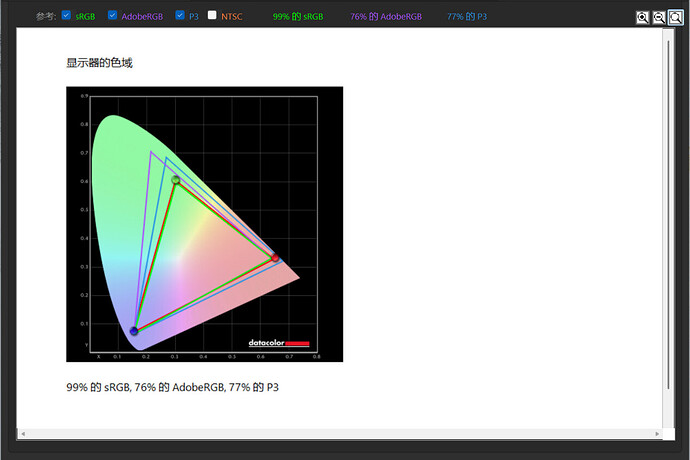This screenshot has height=460, width=690.
Task: Click the blue primary marker on chart
Action: [134, 331]
